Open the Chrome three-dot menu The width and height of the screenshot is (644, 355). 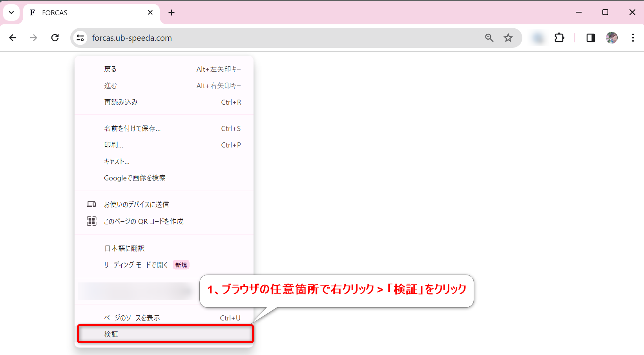click(x=633, y=38)
